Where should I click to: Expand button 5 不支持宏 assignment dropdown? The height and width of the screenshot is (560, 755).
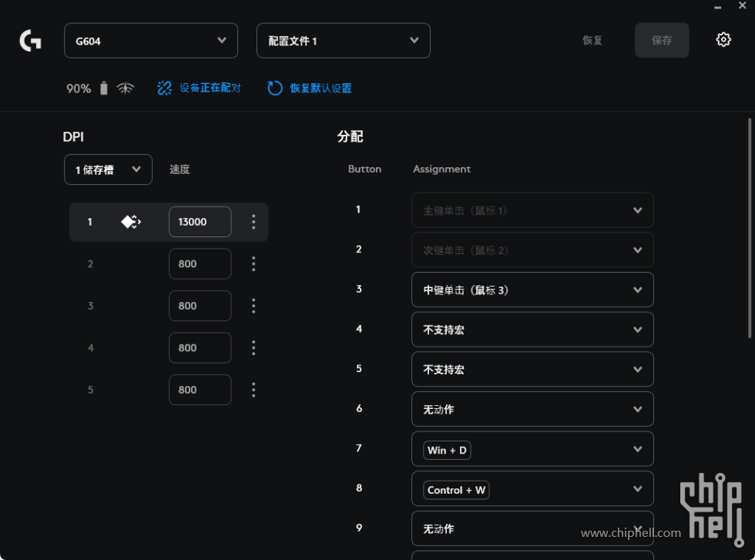[532, 369]
